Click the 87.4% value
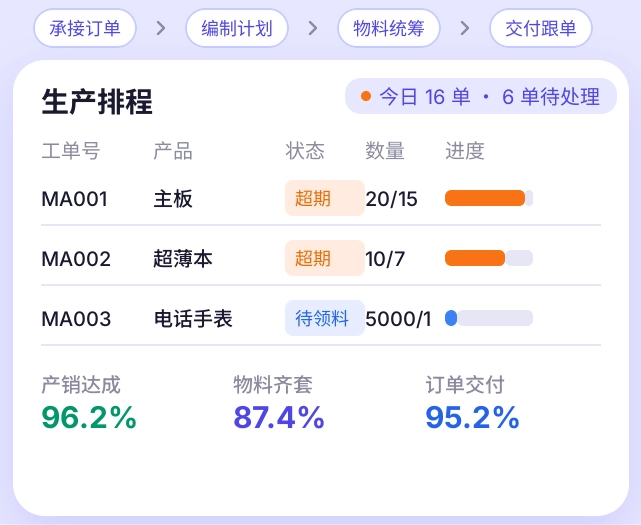The height and width of the screenshot is (525, 641). click(x=279, y=417)
